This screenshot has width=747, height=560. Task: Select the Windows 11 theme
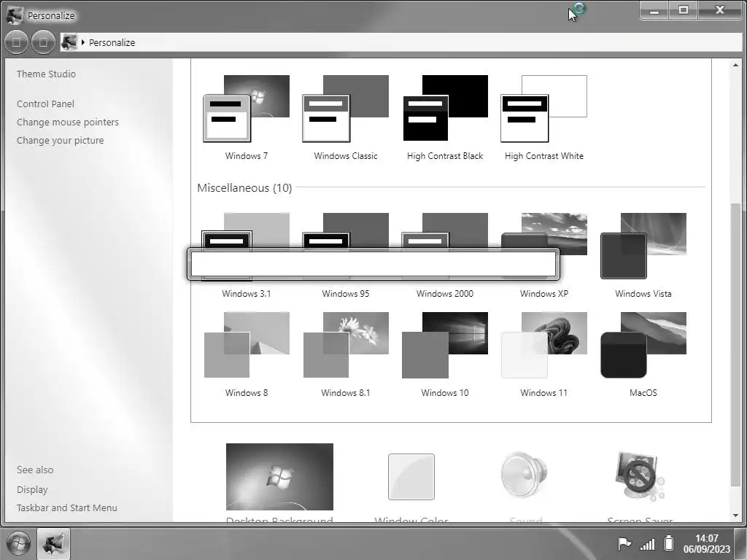[544, 355]
